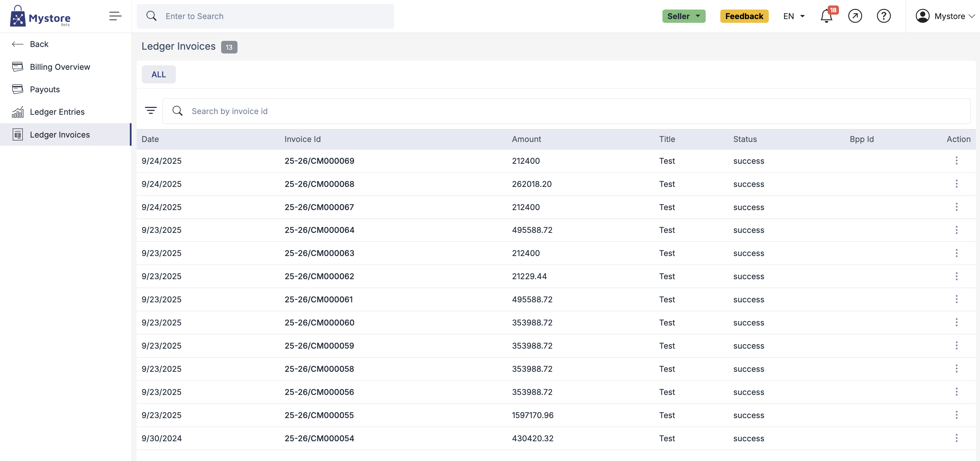Click the Mystore logo
Screen dimensions: 980x461
40,16
